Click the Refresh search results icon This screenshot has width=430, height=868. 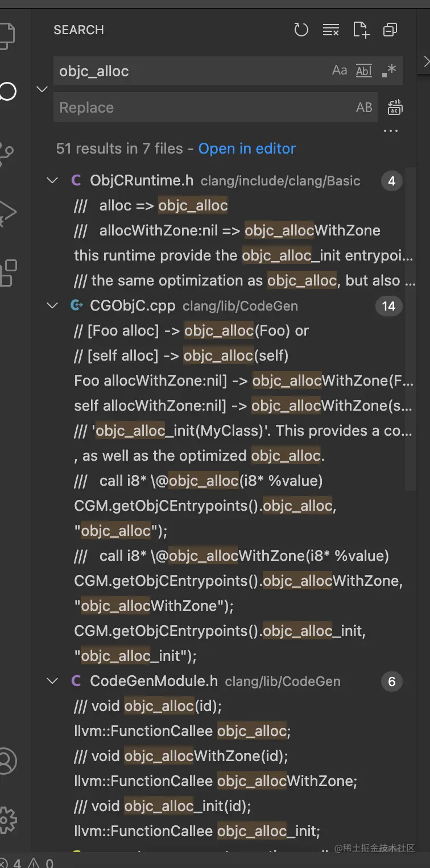pos(301,30)
